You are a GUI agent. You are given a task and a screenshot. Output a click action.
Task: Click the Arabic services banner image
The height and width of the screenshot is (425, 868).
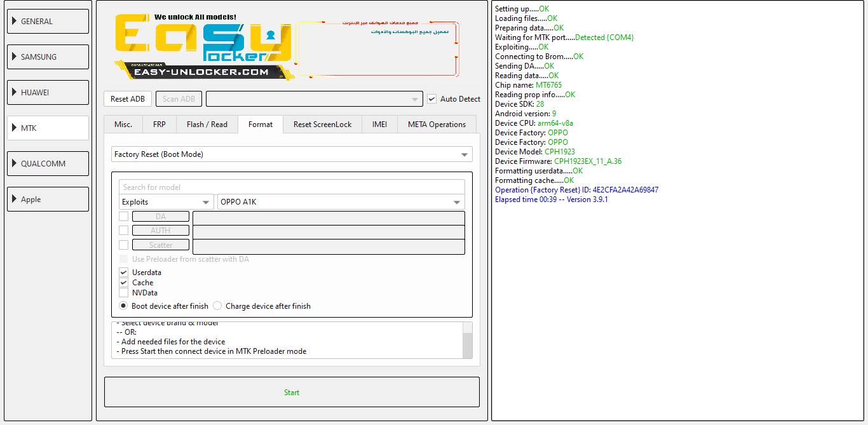click(377, 48)
